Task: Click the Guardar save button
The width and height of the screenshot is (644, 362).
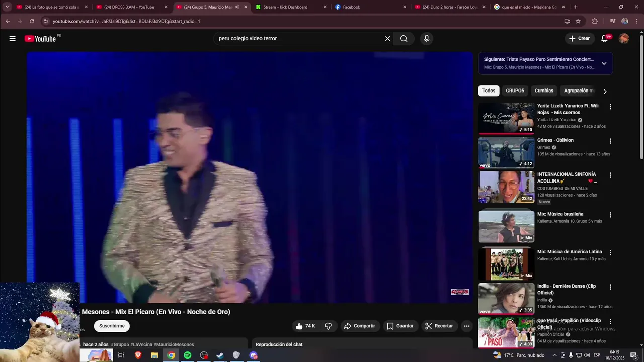Action: pyautogui.click(x=400, y=326)
